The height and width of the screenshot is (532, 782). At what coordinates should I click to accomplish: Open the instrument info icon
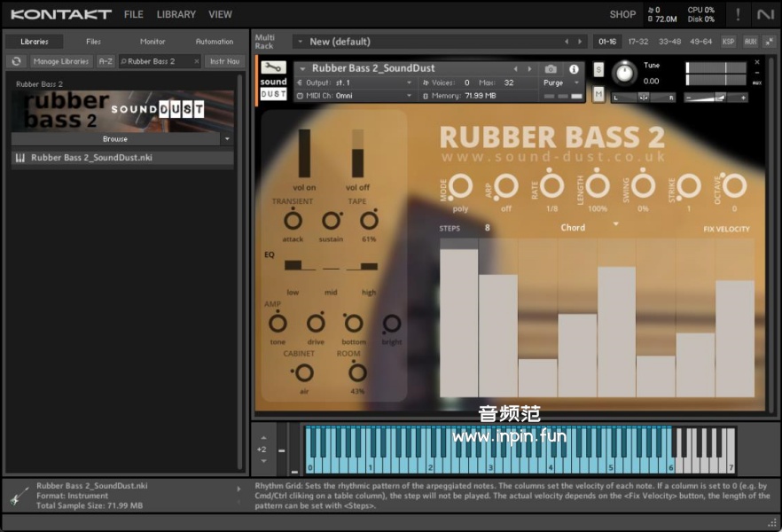[x=574, y=69]
